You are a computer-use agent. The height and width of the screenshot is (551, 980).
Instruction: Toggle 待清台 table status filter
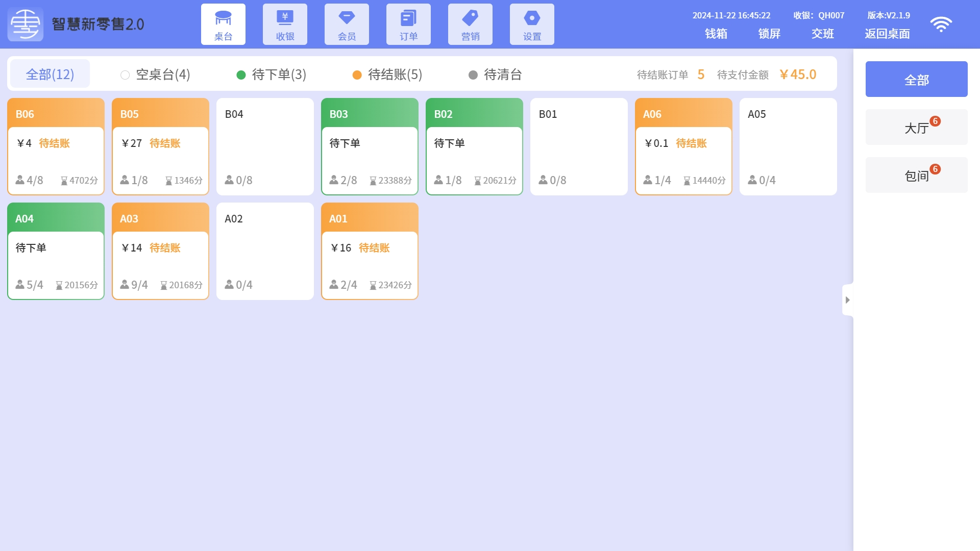pos(502,74)
